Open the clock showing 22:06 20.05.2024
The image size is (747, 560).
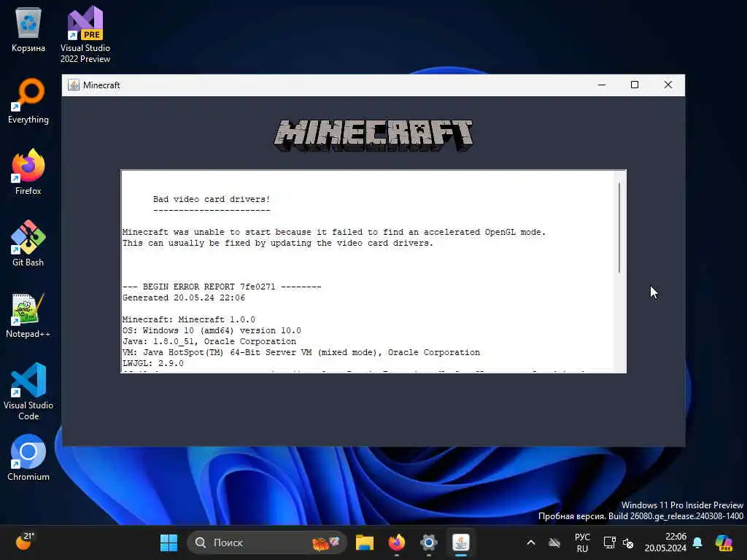coord(665,542)
